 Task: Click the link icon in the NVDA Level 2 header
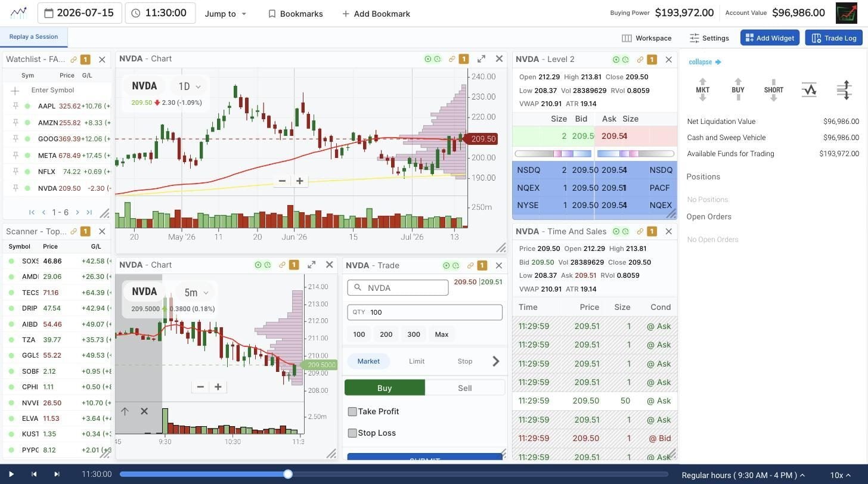pyautogui.click(x=640, y=60)
